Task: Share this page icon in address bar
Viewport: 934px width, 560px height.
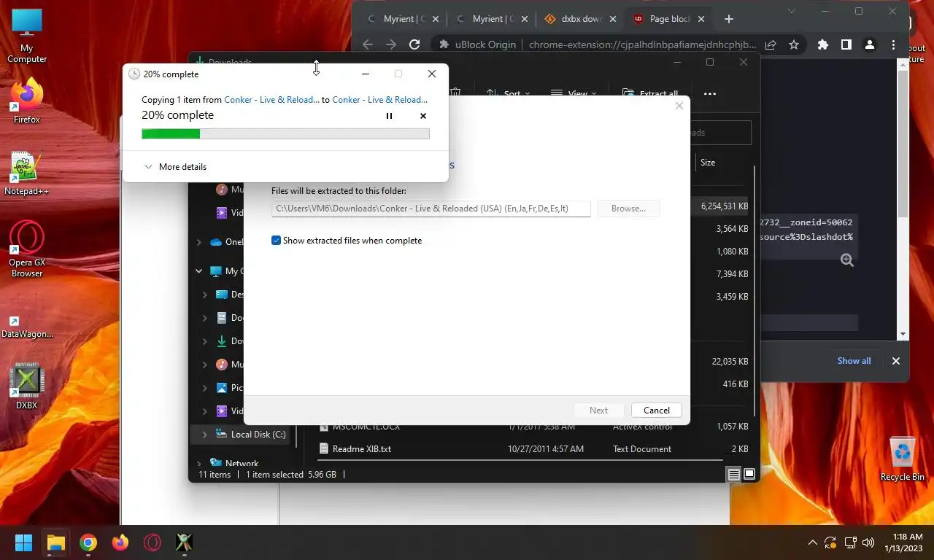Action: (771, 44)
